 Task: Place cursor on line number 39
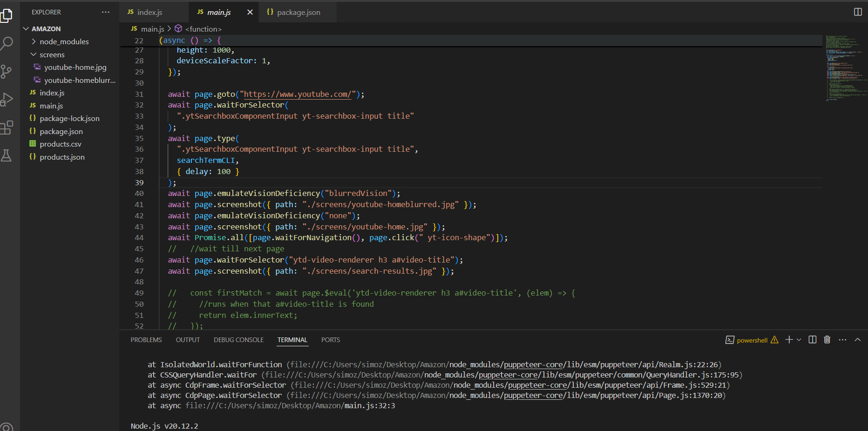coord(139,182)
